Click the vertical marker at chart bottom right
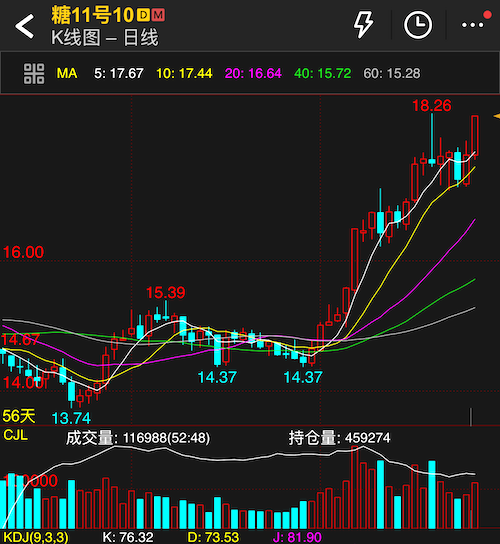The image size is (500, 544). (471, 417)
